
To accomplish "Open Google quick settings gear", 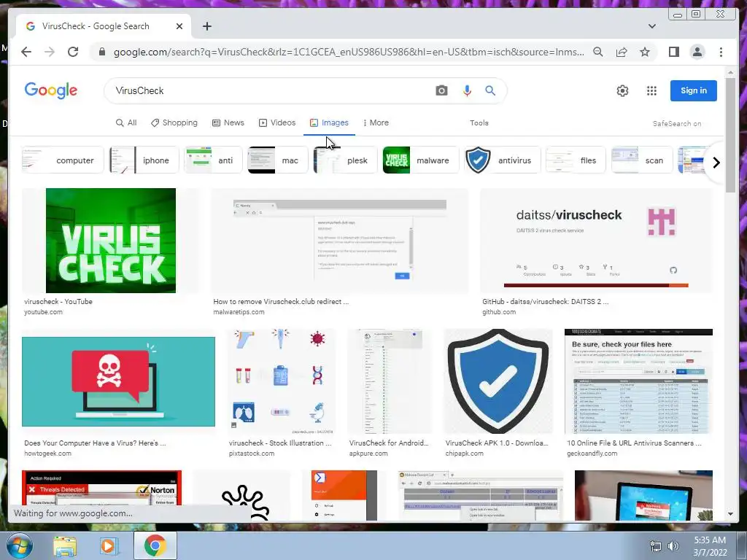I will click(622, 90).
